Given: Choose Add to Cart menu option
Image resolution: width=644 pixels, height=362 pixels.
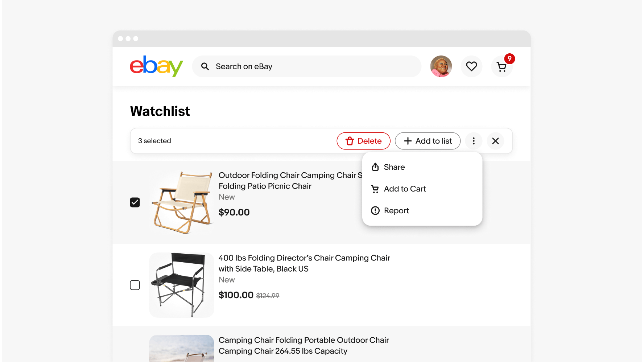Looking at the screenshot, I should [x=405, y=189].
